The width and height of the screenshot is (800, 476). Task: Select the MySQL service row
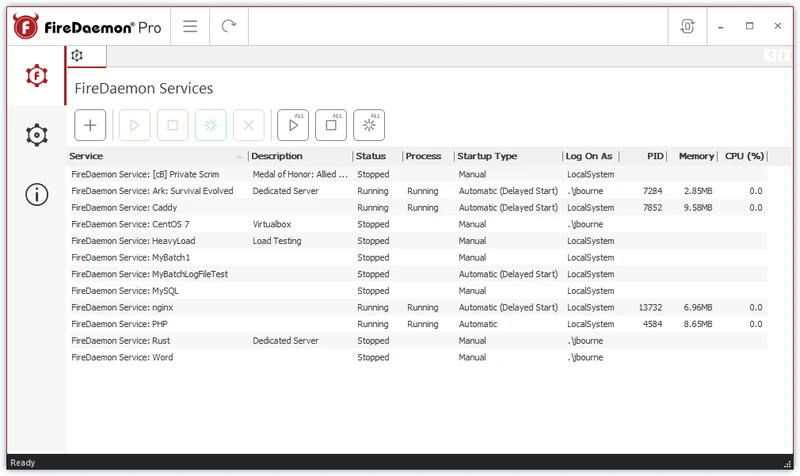point(417,291)
